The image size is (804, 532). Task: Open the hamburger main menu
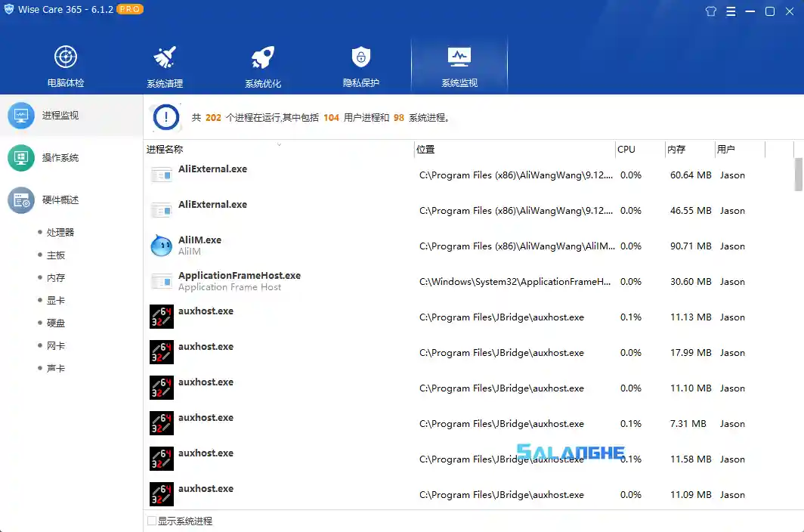(x=731, y=11)
